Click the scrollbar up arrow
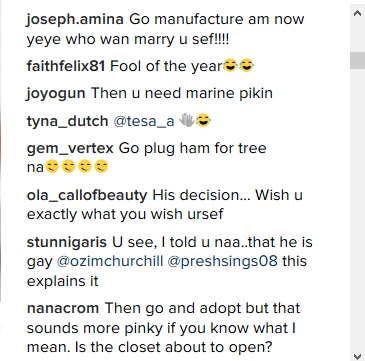This screenshot has height=361, width=365. tap(357, 13)
